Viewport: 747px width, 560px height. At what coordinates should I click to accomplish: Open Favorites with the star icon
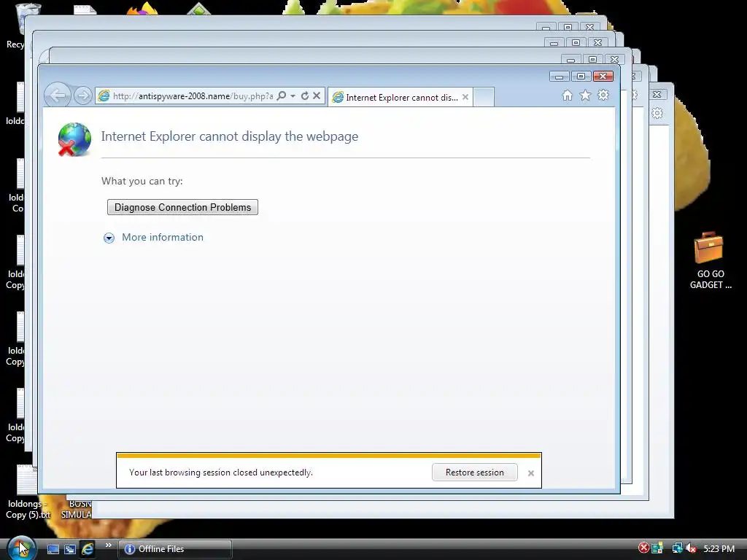[x=585, y=96]
